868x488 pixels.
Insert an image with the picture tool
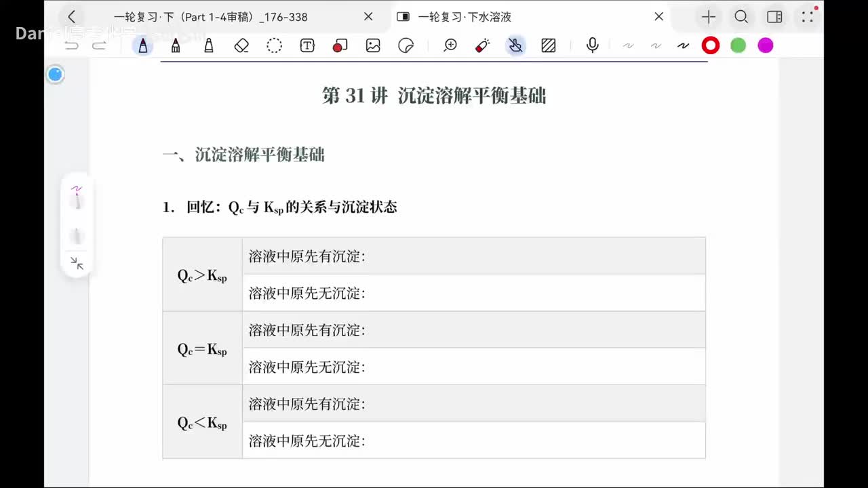click(x=373, y=45)
